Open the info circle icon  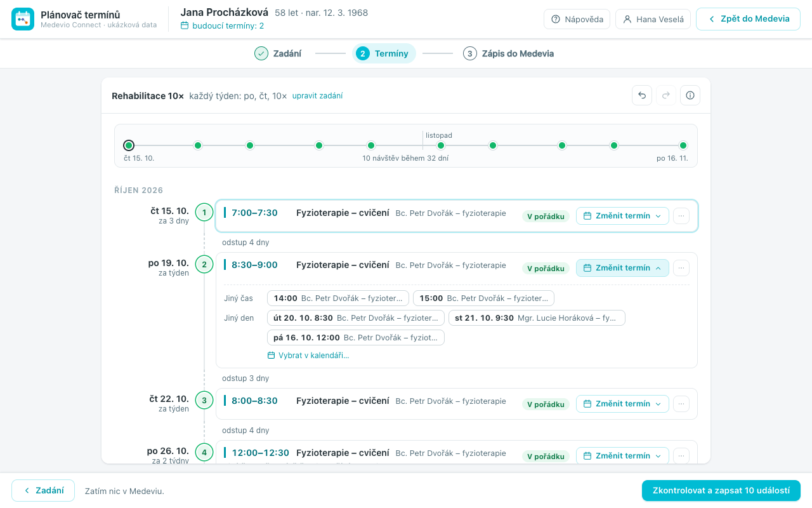tap(690, 95)
